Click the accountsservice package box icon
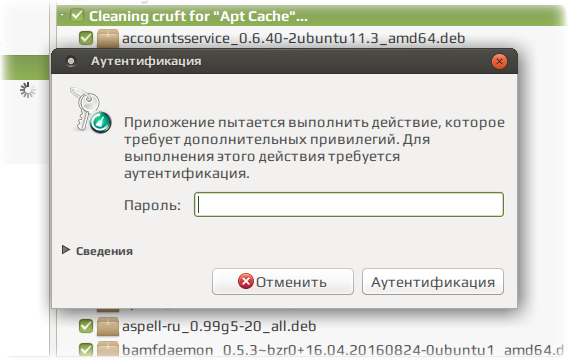The height and width of the screenshot is (361, 568). [x=108, y=38]
